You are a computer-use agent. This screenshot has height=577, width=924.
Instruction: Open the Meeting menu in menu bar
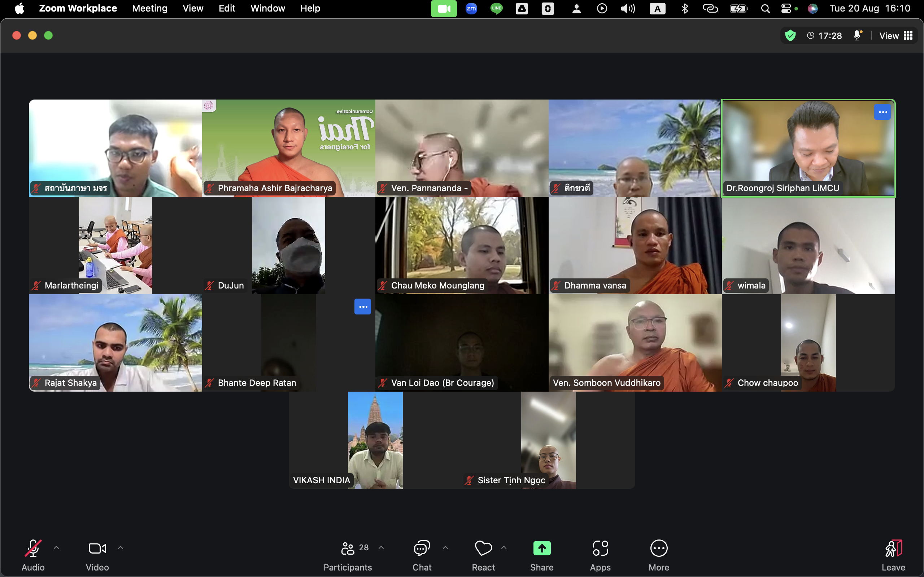tap(150, 8)
